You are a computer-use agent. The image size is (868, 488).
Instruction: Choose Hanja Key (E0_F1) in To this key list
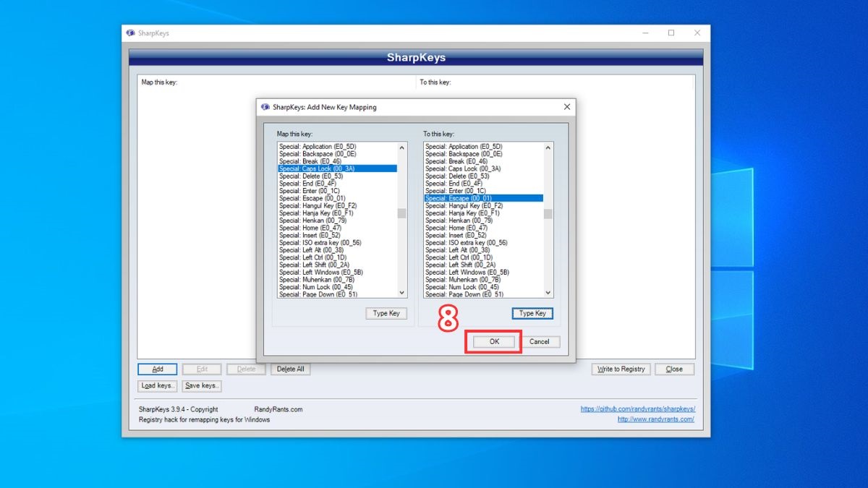tap(484, 213)
